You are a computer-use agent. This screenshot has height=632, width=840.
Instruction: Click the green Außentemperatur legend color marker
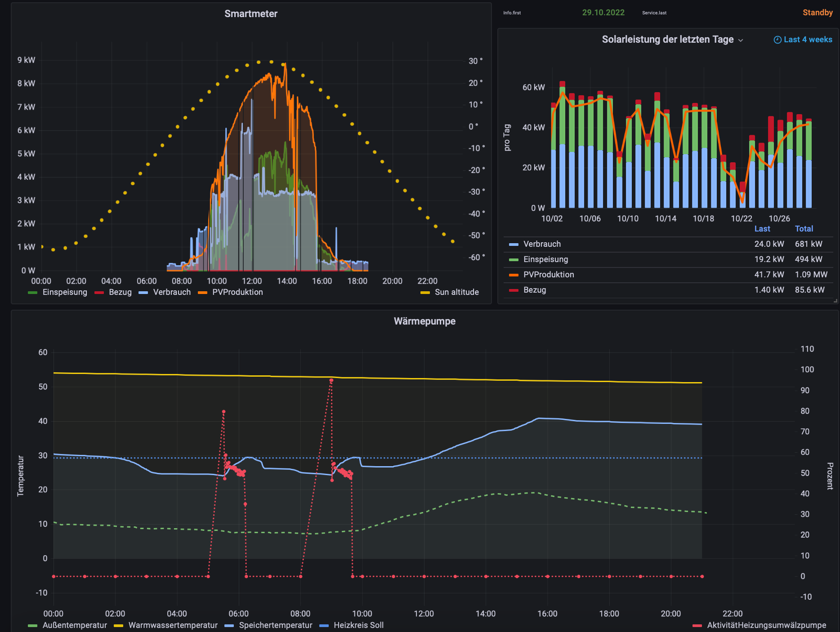click(x=32, y=625)
